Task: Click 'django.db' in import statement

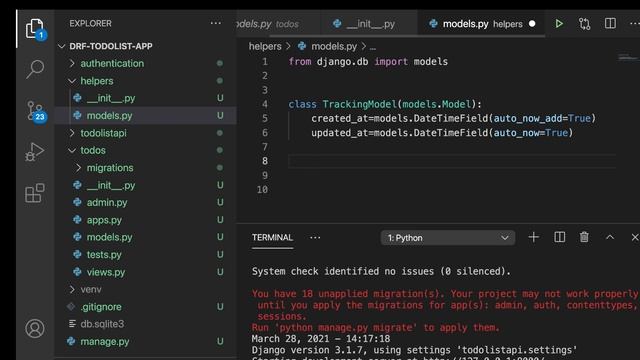Action: pos(342,62)
